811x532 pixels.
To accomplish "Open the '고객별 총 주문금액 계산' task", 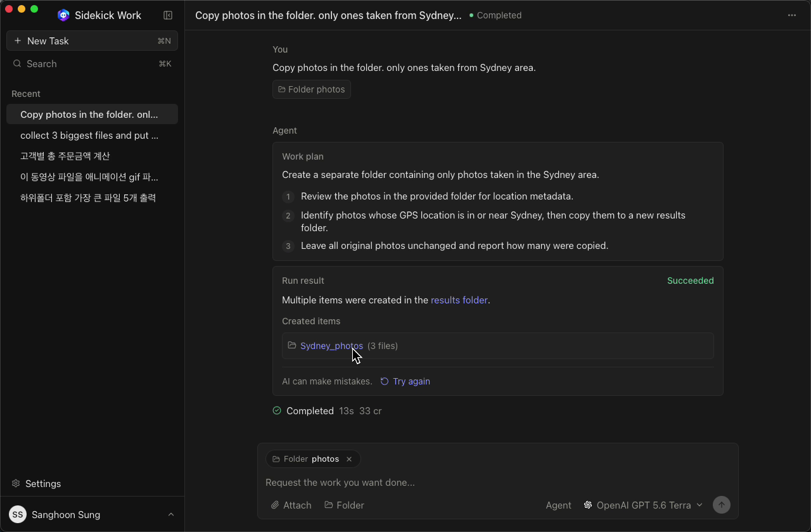I will pos(92,156).
